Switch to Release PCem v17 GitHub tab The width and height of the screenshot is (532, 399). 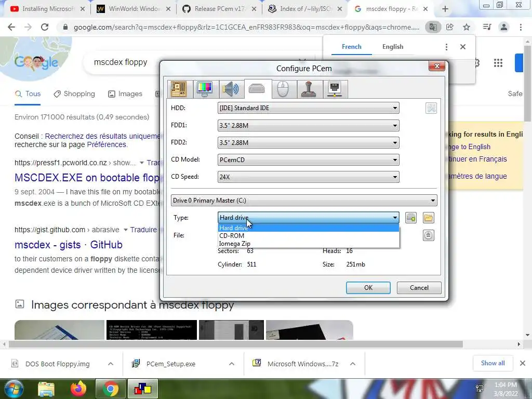(220, 9)
